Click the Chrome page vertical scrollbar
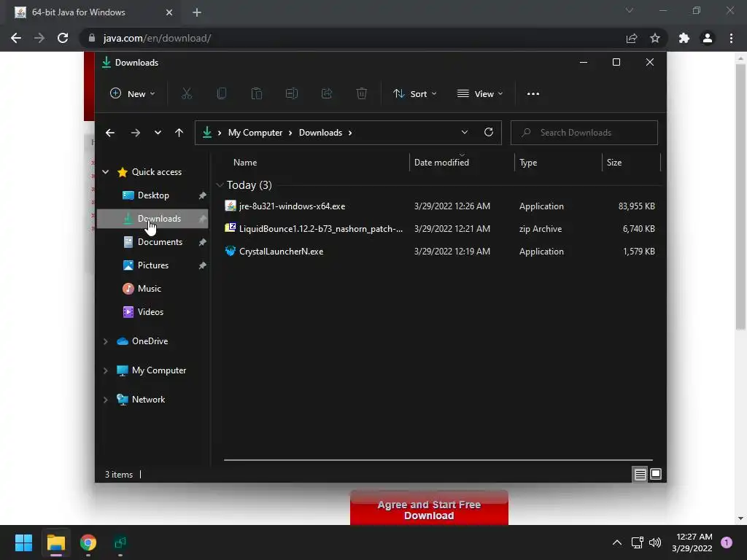 (740, 197)
